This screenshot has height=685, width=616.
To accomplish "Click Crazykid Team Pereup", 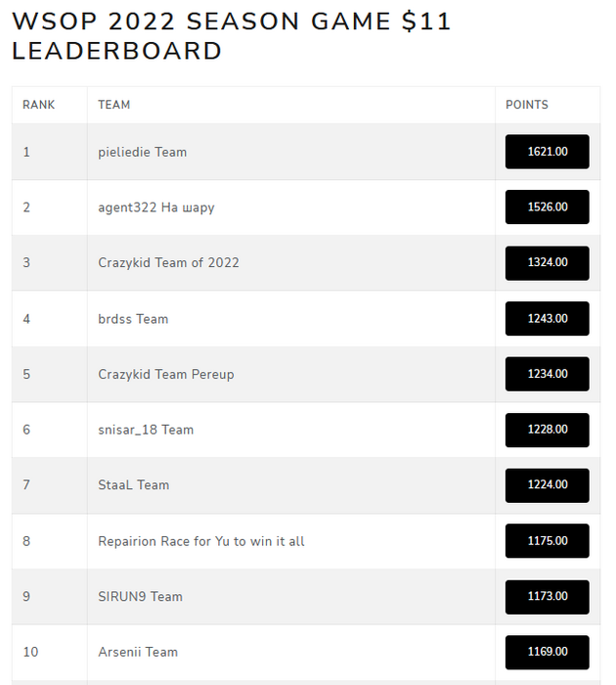I will pos(166,374).
